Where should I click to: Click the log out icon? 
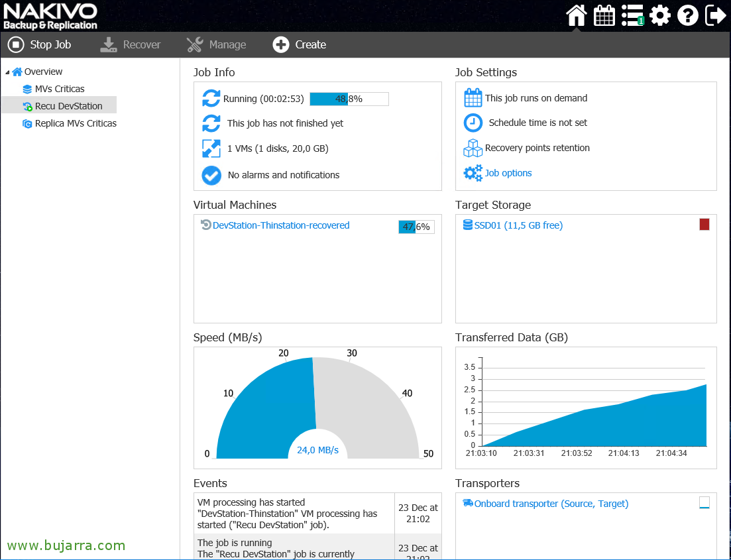[x=716, y=16]
